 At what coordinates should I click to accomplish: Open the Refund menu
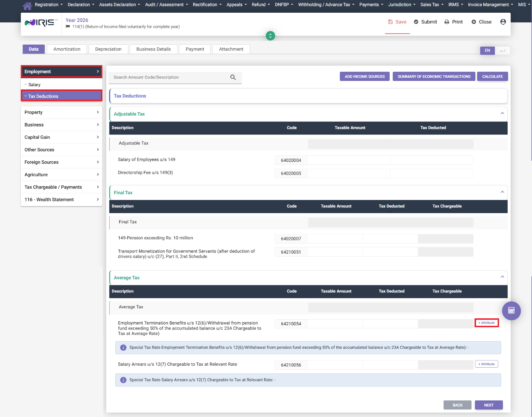coord(261,5)
